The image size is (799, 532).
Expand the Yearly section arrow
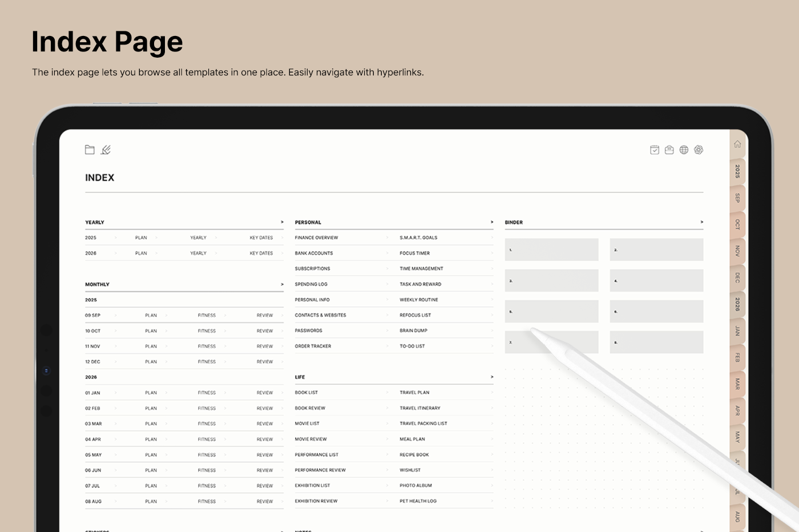pos(282,222)
